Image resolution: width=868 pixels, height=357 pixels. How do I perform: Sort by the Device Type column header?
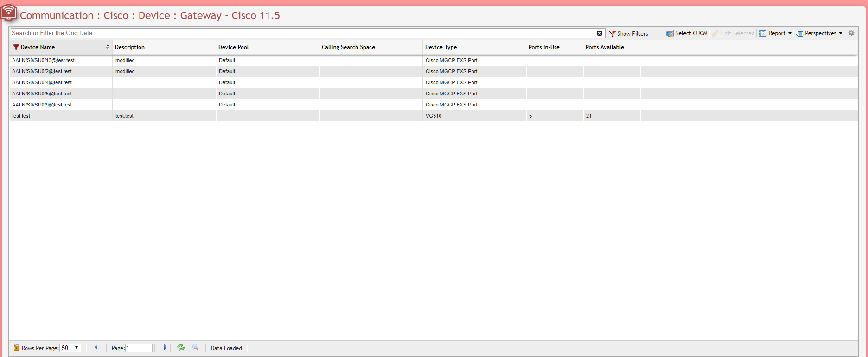(x=441, y=47)
